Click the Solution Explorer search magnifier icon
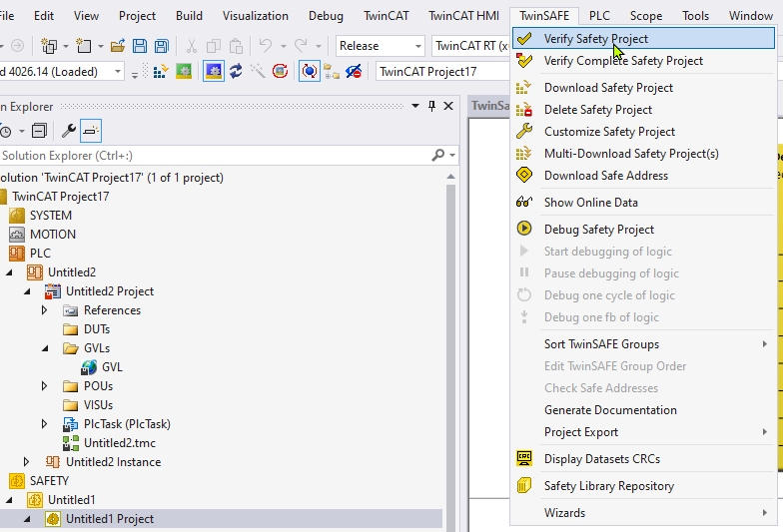 437,156
